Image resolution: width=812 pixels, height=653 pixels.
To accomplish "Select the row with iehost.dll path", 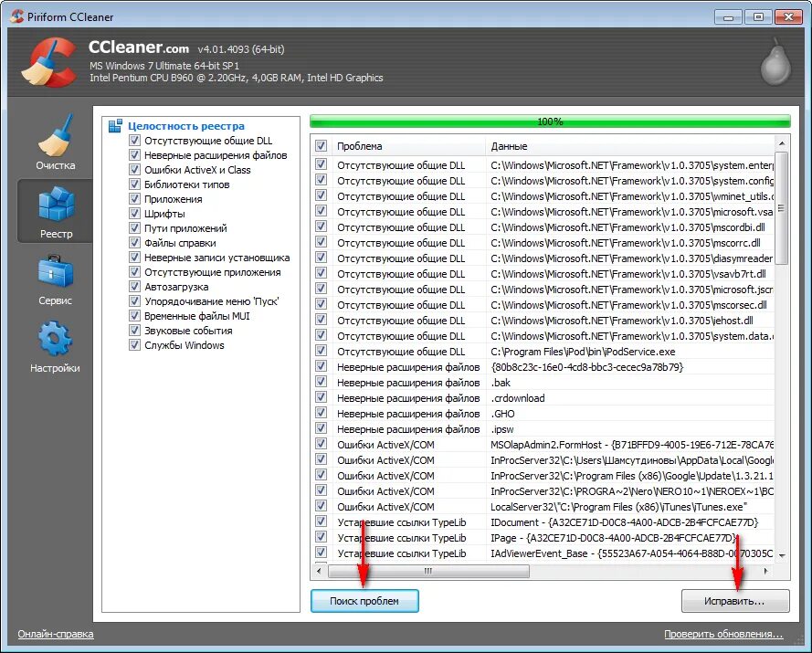I will (x=543, y=320).
